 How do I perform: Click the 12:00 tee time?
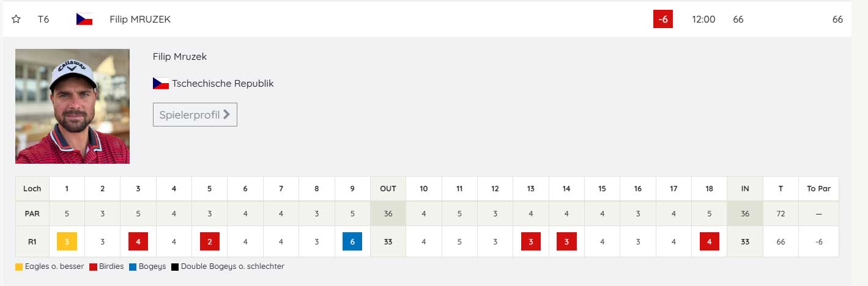coord(703,20)
